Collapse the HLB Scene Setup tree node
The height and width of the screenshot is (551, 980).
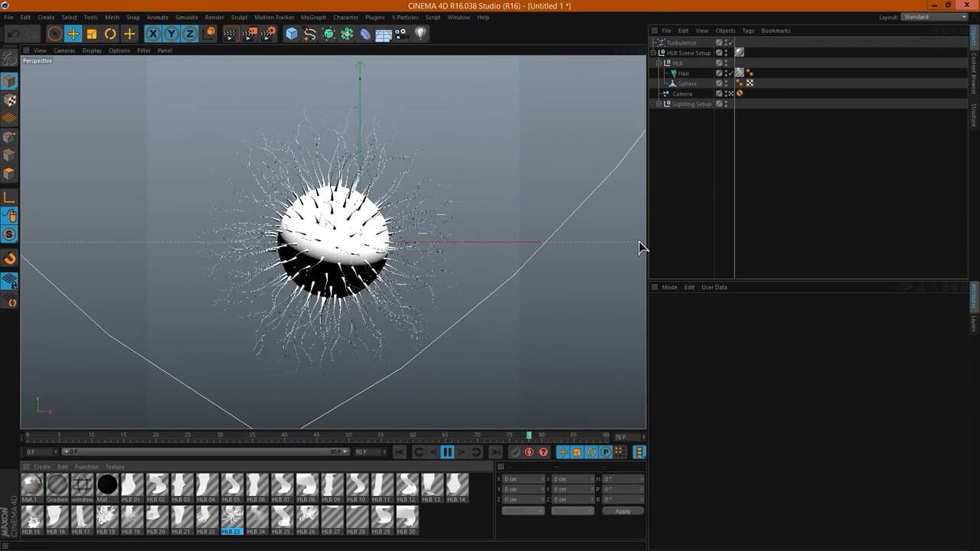(654, 53)
